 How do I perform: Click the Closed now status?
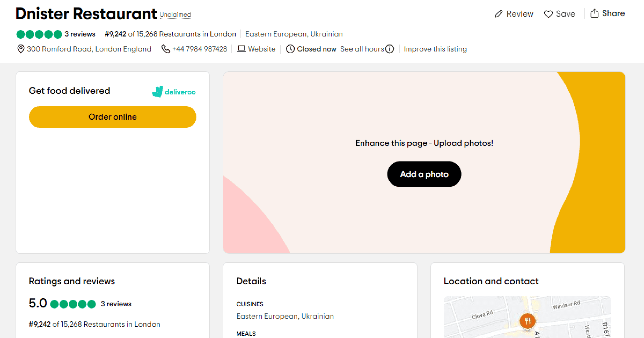point(317,49)
